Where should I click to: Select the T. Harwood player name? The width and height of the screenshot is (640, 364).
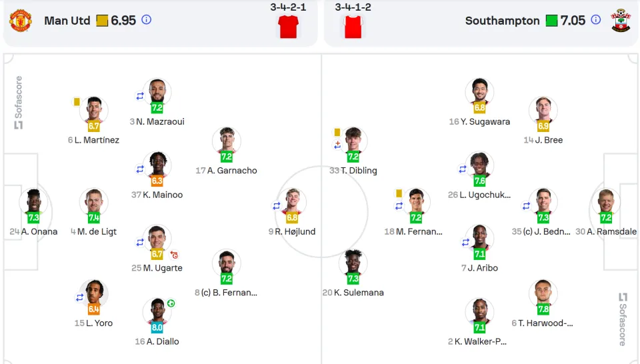pyautogui.click(x=543, y=323)
